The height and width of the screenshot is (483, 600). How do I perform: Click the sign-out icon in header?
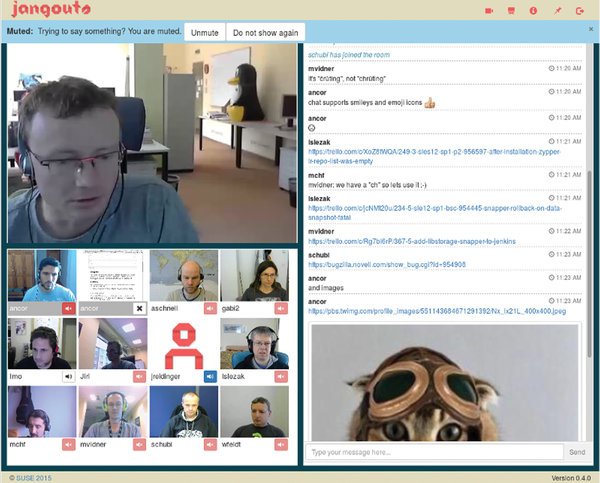[580, 11]
